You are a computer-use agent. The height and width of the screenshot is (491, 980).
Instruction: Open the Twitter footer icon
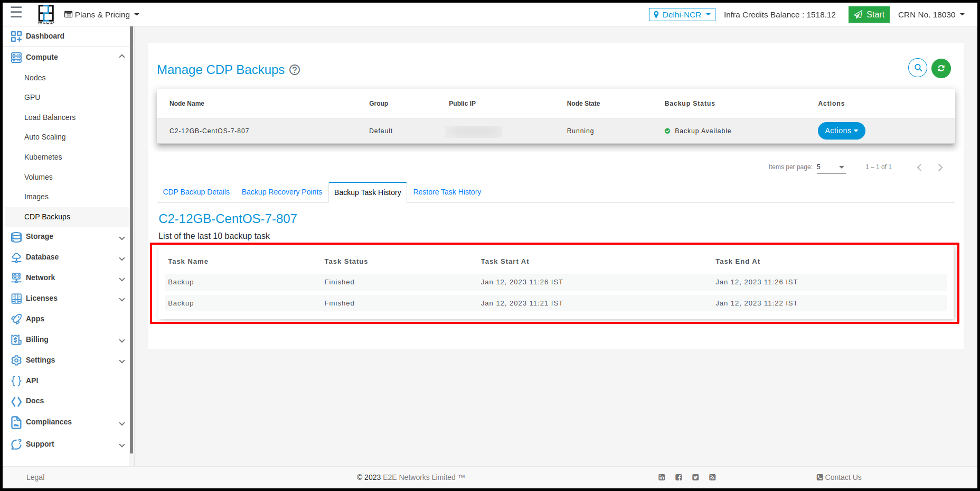pos(695,477)
